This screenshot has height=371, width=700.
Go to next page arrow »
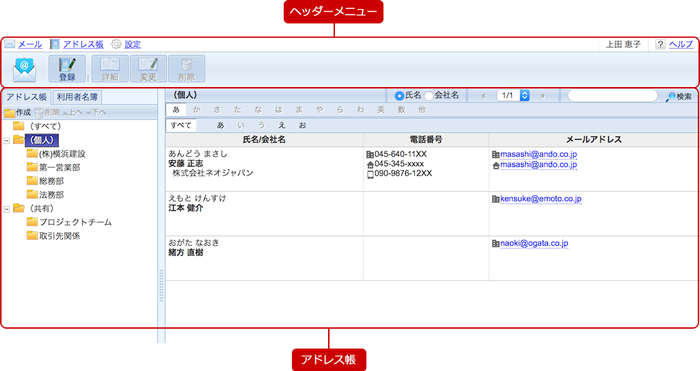(x=542, y=96)
